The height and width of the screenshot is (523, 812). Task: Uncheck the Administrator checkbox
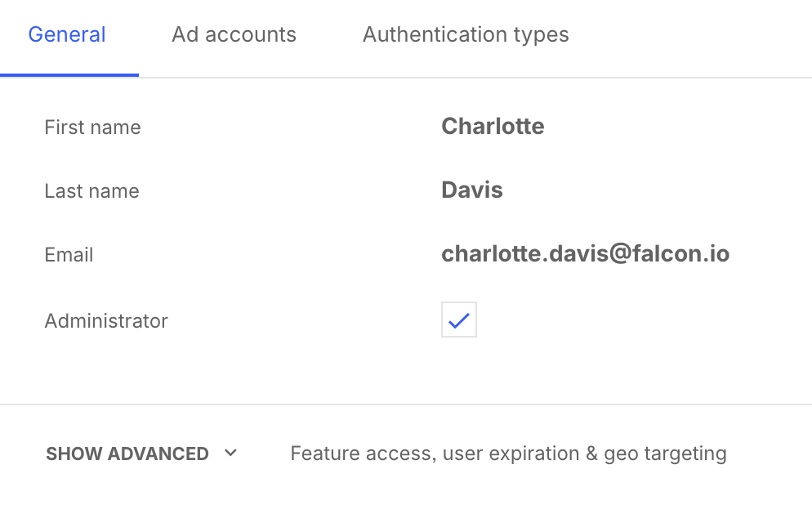pyautogui.click(x=459, y=320)
